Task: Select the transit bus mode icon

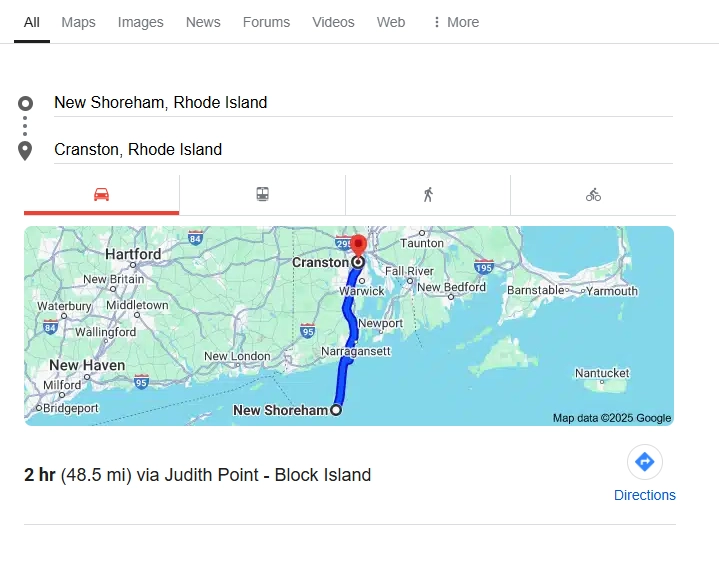Action: tap(262, 195)
